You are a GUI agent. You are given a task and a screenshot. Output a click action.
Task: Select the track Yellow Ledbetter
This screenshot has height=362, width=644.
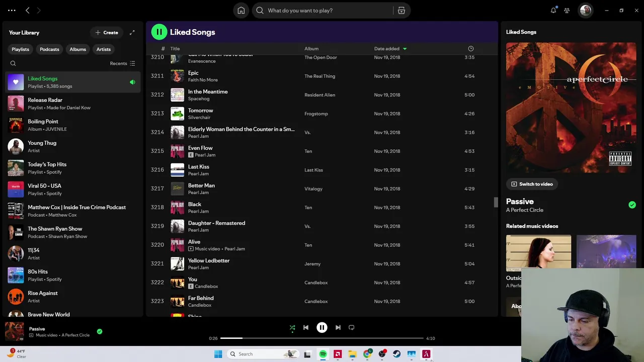[321, 264]
